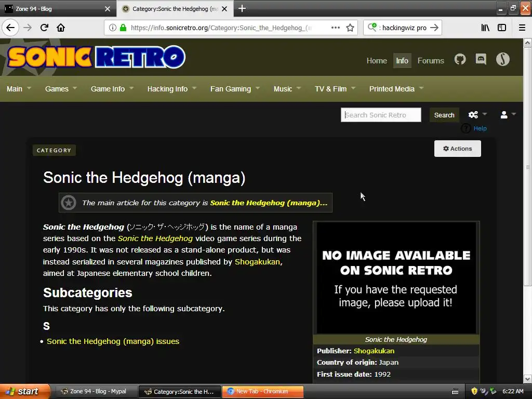Click the page vertical scrollbar up arrow
This screenshot has width=532, height=399.
pos(528,43)
